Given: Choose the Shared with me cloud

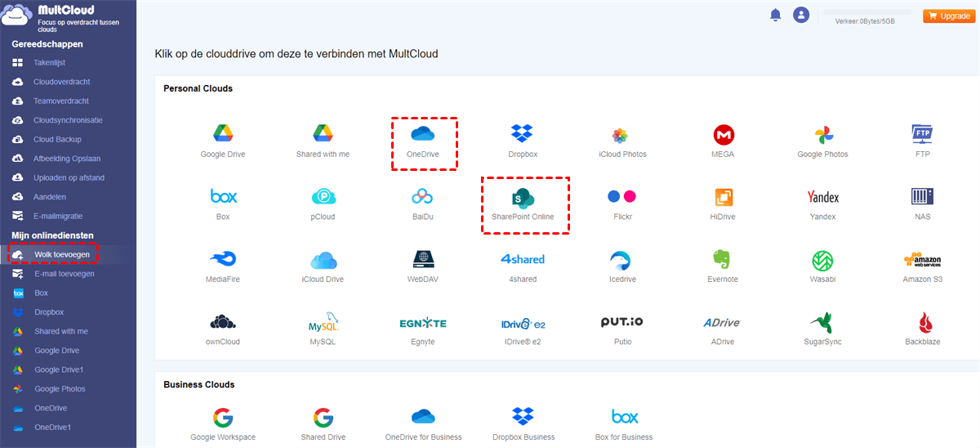Looking at the screenshot, I should point(323,134).
